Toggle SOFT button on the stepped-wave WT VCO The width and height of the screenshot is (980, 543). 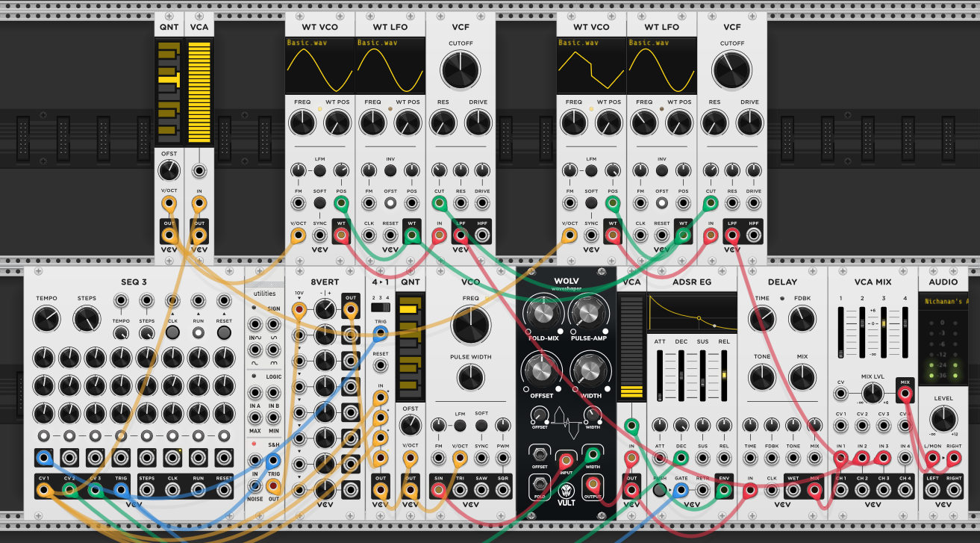(x=591, y=202)
